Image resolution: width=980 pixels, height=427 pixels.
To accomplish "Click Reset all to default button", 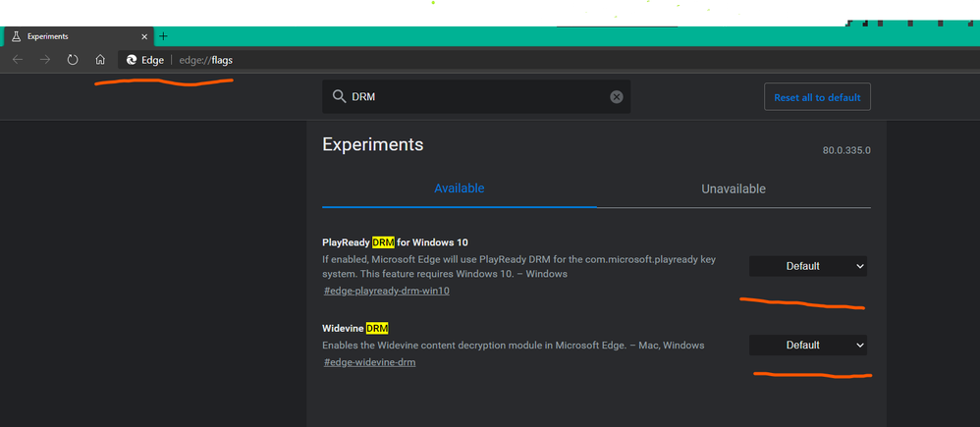I will point(817,97).
